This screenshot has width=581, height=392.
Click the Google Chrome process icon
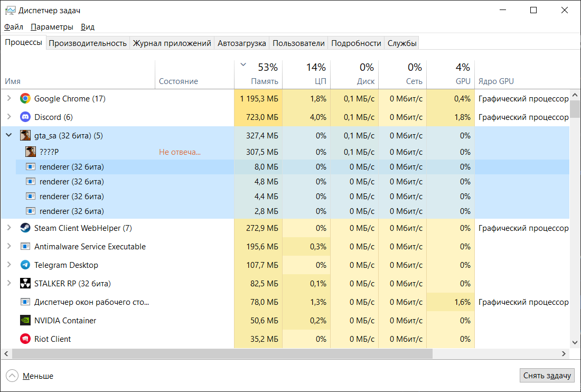[x=25, y=99]
